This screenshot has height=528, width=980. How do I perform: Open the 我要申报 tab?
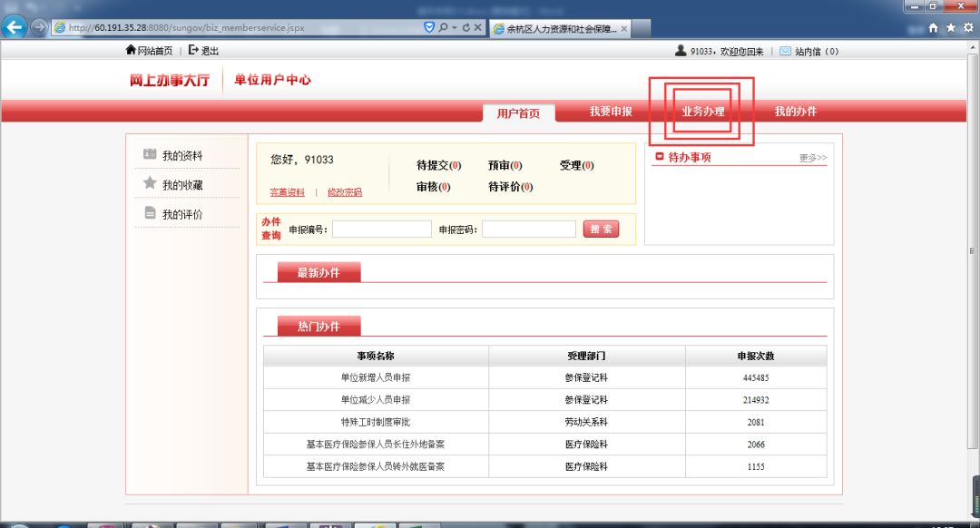[609, 111]
